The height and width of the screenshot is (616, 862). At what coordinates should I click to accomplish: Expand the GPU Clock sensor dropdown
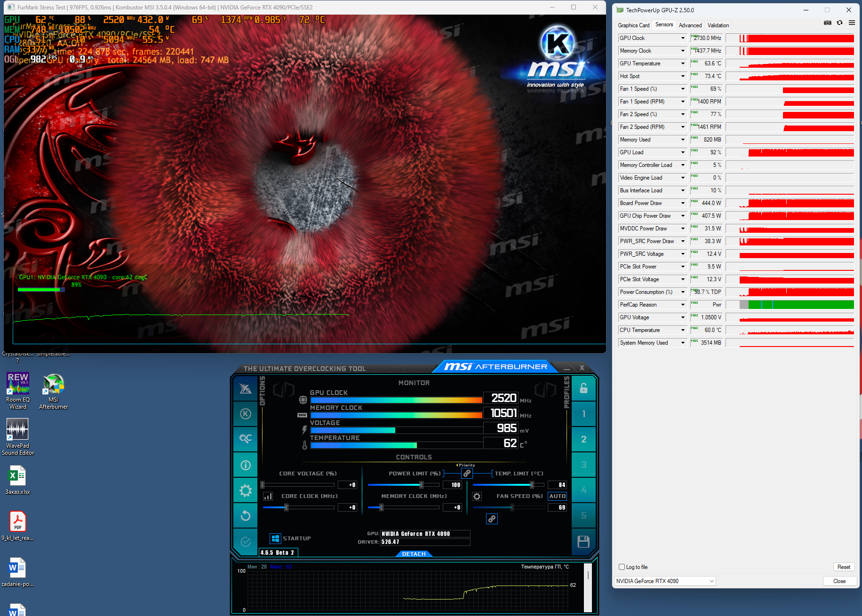coord(683,38)
